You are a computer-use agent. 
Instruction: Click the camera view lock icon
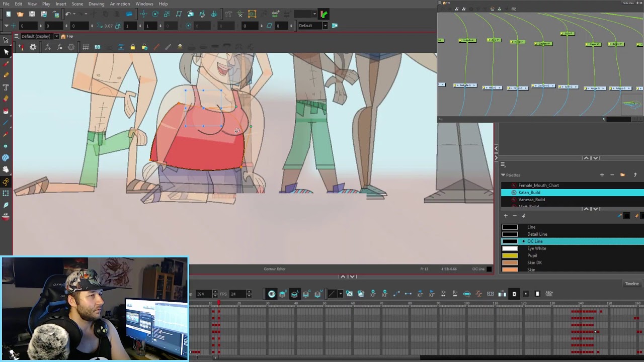click(x=132, y=47)
